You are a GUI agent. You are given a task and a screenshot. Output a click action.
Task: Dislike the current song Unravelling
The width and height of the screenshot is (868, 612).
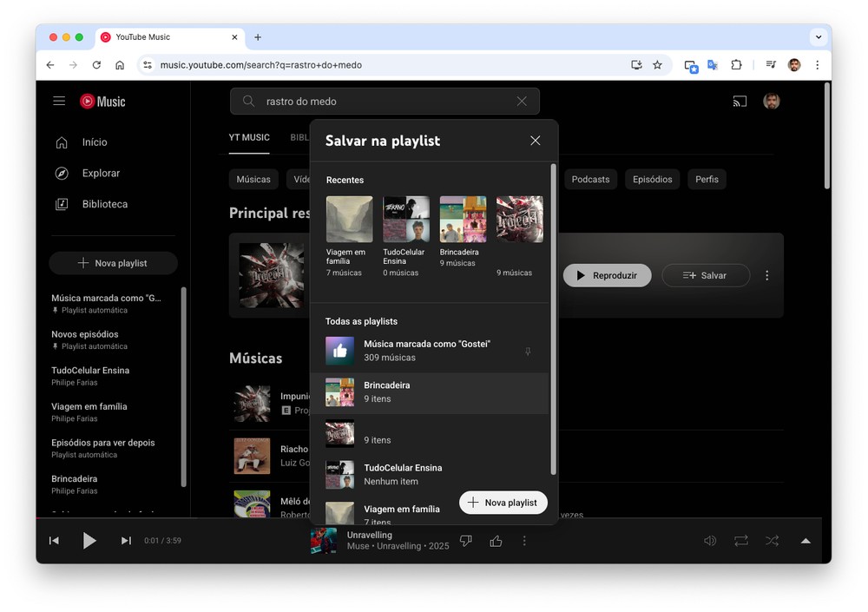466,541
